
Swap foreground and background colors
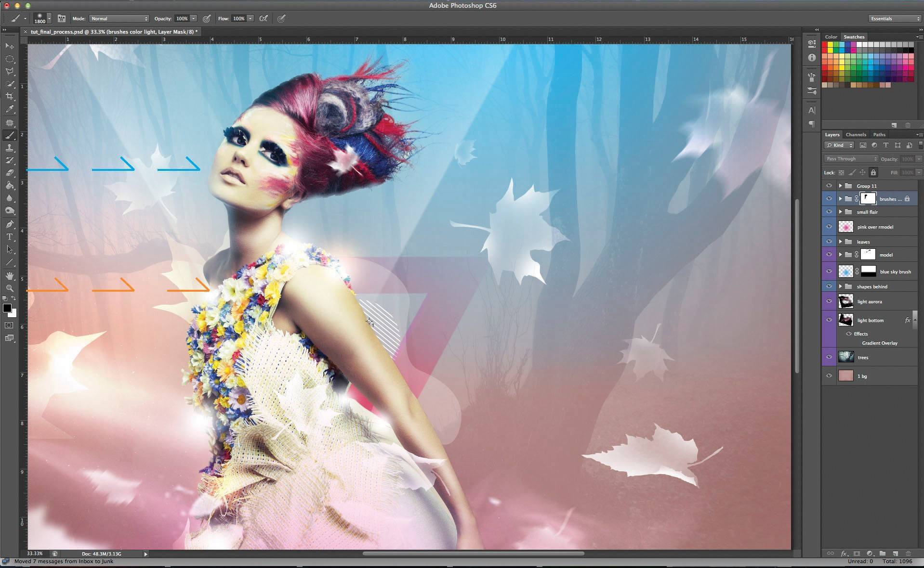[13, 298]
